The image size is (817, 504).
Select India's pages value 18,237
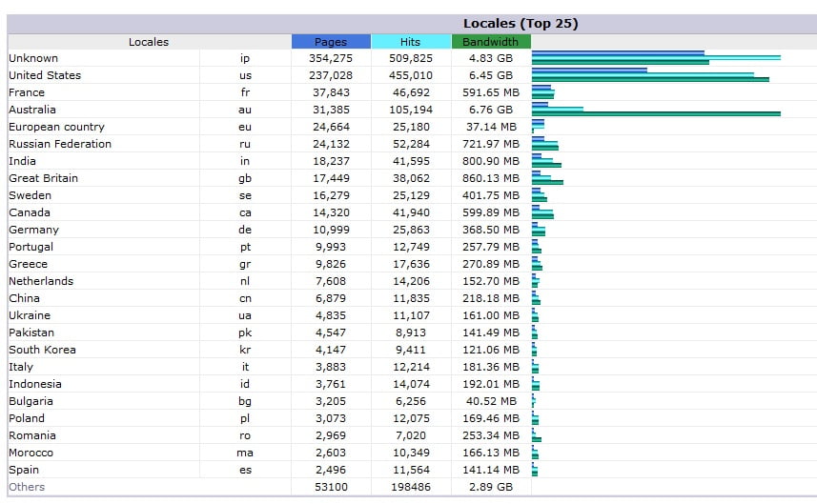(331, 161)
